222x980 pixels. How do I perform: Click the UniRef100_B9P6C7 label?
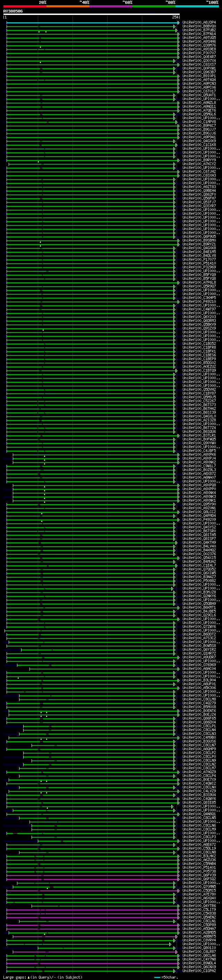click(x=199, y=125)
